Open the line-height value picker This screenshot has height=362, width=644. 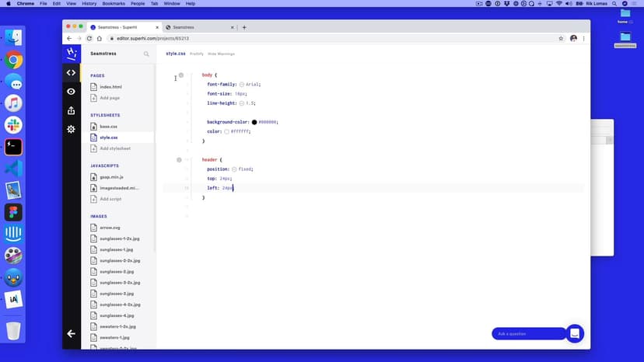[x=242, y=103]
